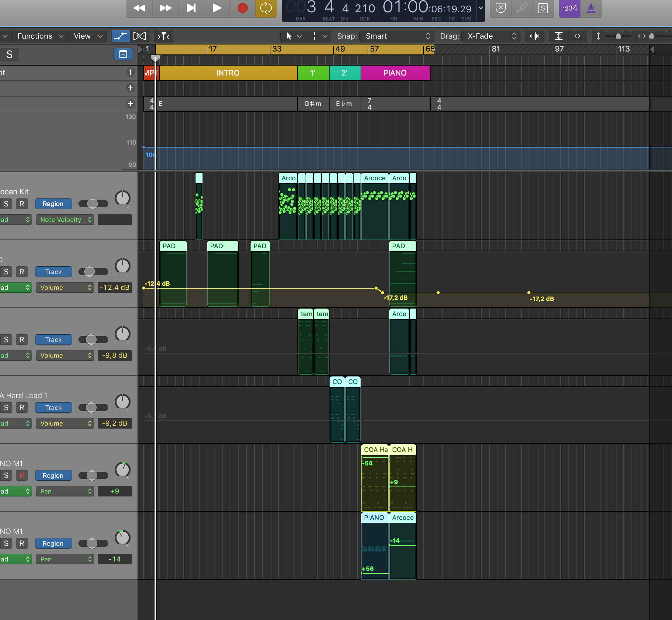This screenshot has width=672, height=620.
Task: Click the Record button in transport
Action: tap(242, 8)
